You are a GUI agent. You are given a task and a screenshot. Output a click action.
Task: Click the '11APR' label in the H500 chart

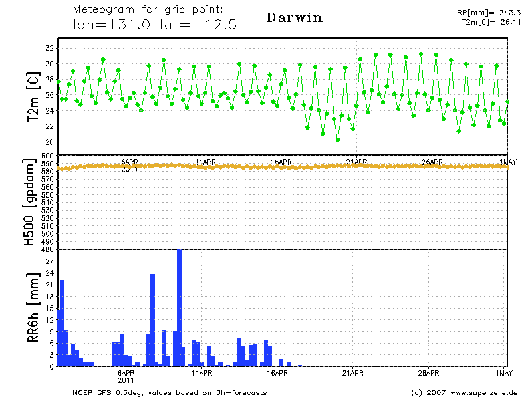(205, 162)
